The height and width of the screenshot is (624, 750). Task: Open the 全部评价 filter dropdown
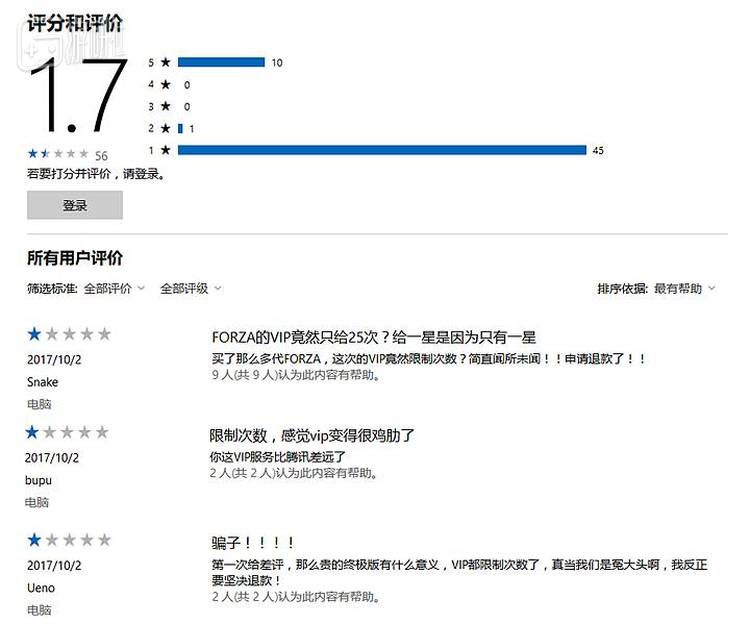(113, 288)
